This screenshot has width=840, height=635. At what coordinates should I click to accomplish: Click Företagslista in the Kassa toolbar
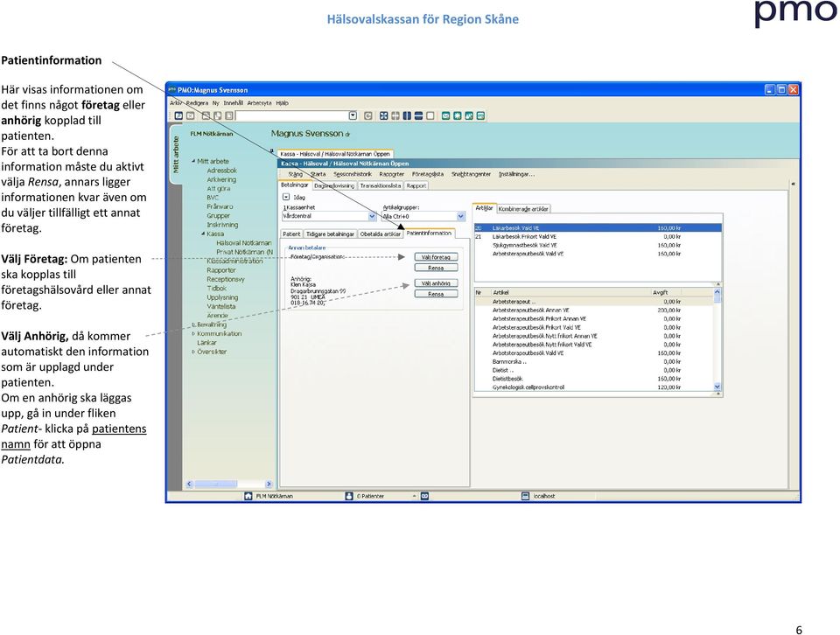[428, 174]
